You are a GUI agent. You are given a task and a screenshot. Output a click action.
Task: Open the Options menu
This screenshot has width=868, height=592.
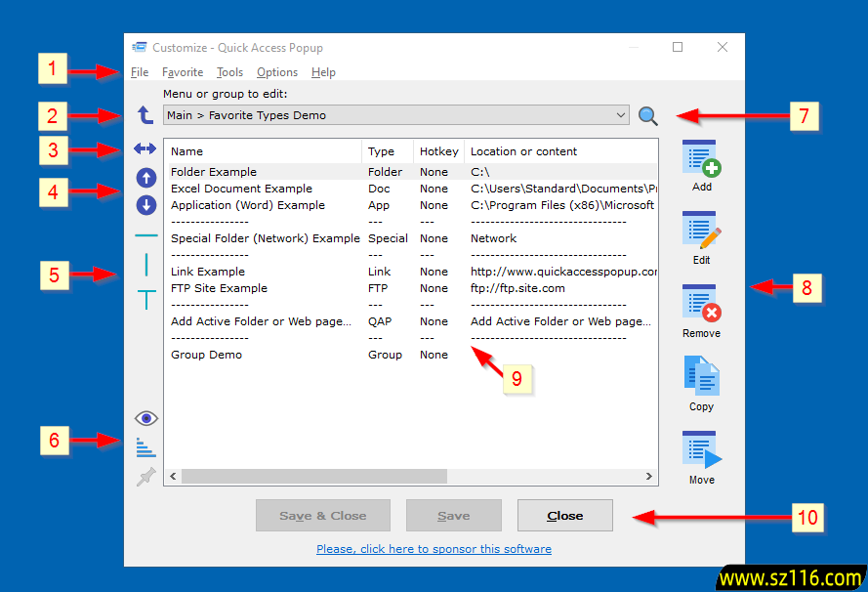point(277,72)
